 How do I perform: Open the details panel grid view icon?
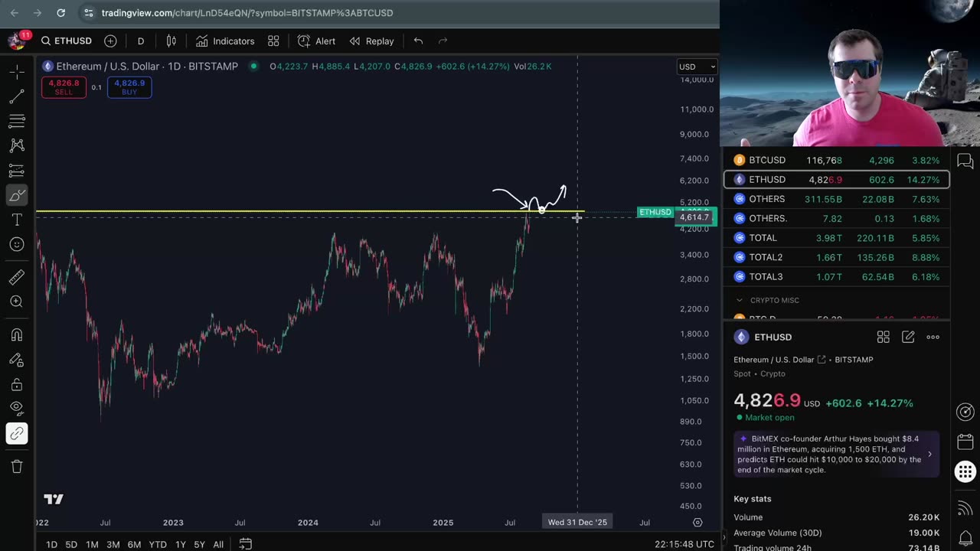pos(883,337)
